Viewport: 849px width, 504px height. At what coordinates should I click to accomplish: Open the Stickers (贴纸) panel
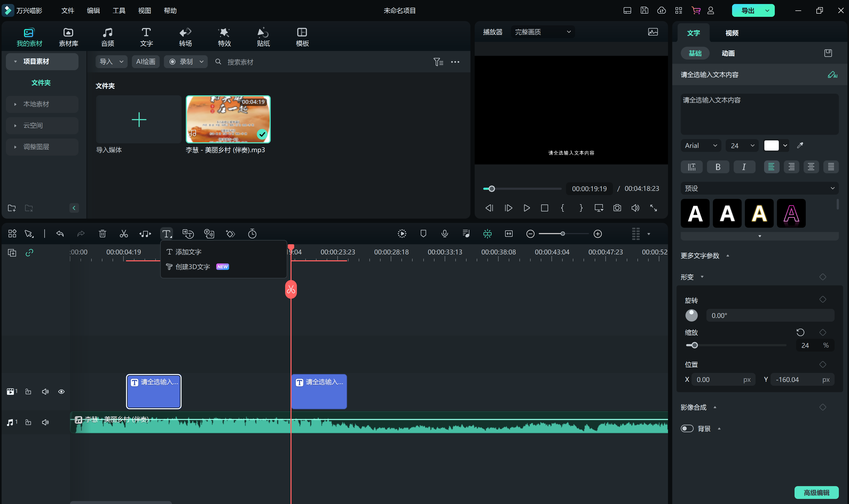[263, 37]
